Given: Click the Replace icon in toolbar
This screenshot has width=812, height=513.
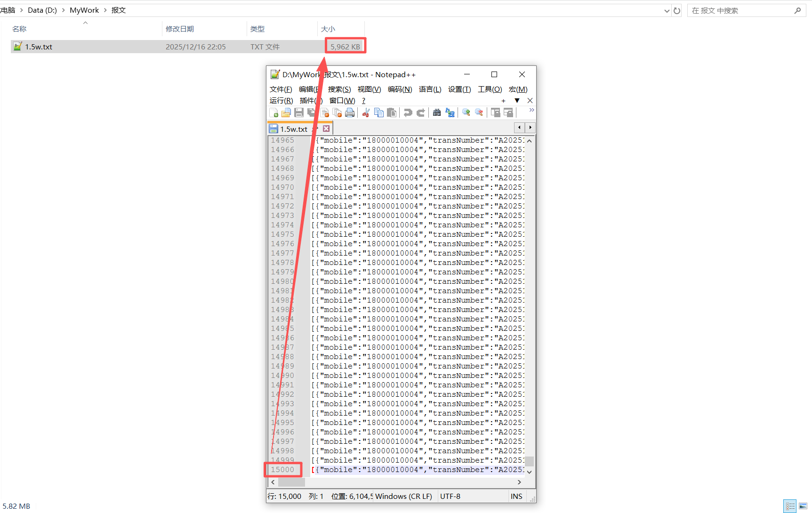Looking at the screenshot, I should click(x=450, y=112).
